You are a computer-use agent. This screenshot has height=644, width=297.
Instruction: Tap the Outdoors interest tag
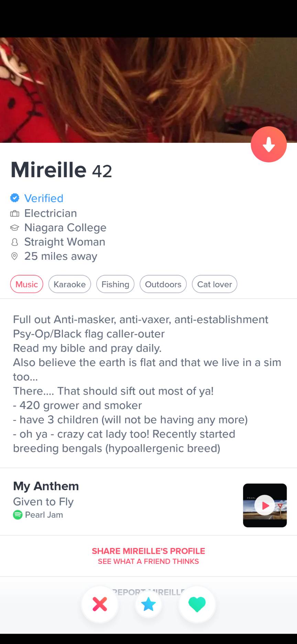coord(163,284)
